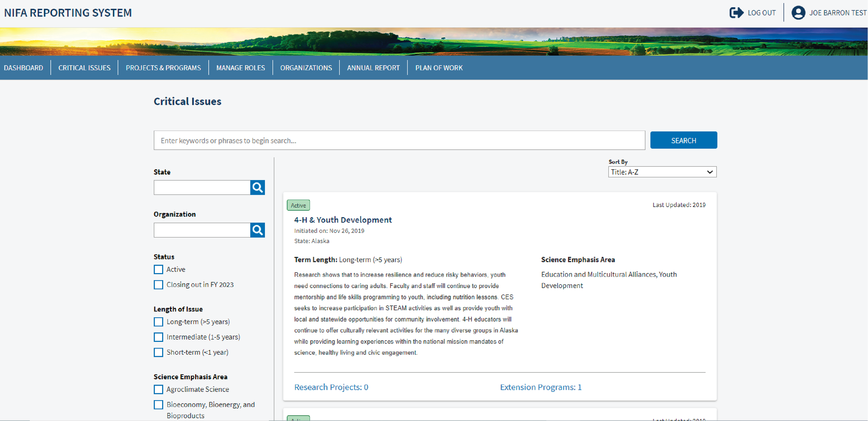Tick the Long-term (>5 years) checkbox

[x=158, y=322]
